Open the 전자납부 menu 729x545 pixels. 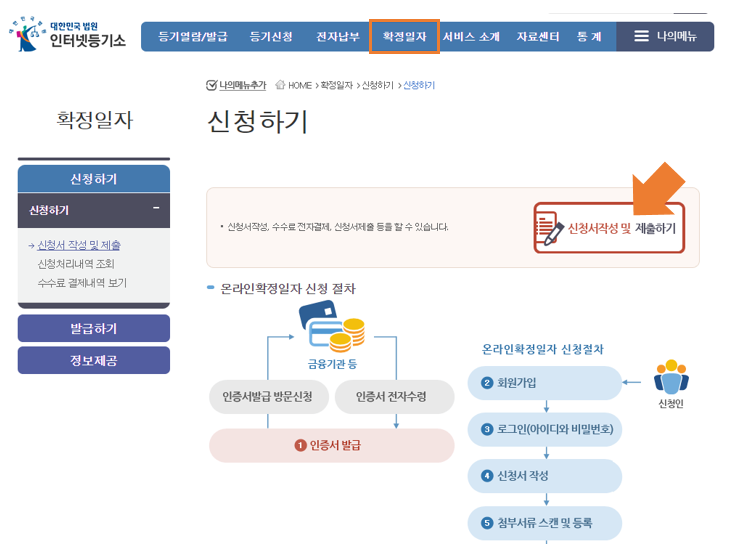point(338,36)
